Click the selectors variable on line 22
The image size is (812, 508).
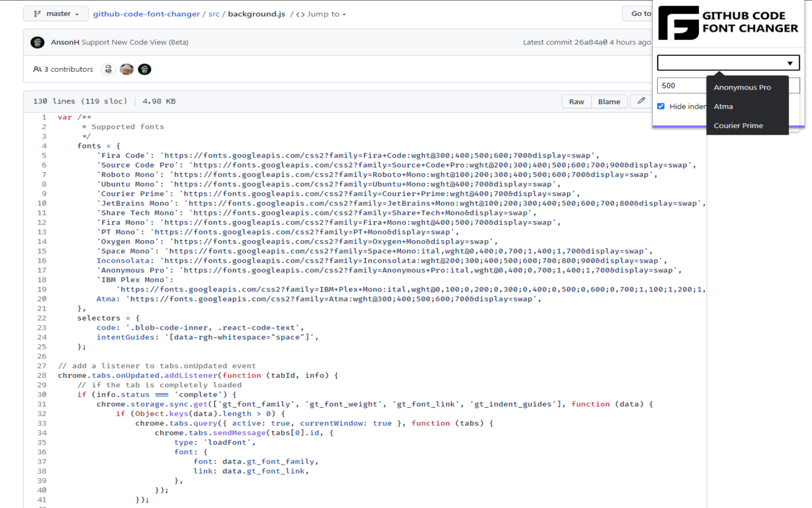click(x=99, y=318)
